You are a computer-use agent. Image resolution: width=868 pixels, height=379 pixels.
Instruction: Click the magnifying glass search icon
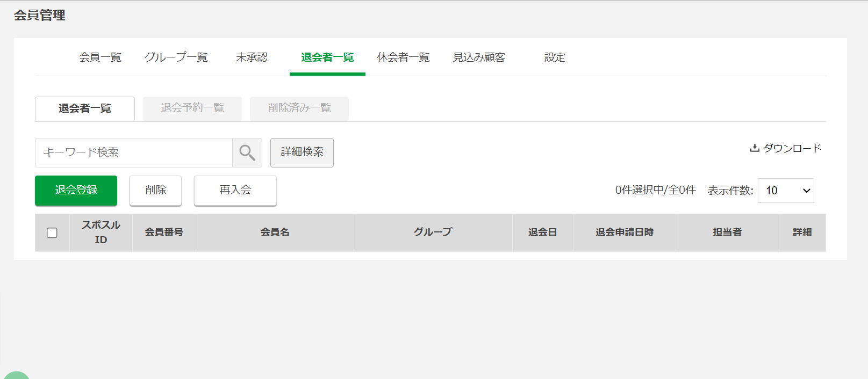tap(247, 153)
